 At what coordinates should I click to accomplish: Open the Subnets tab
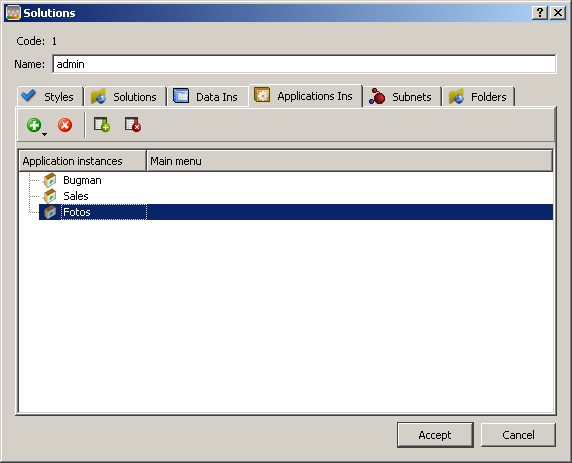pos(402,97)
